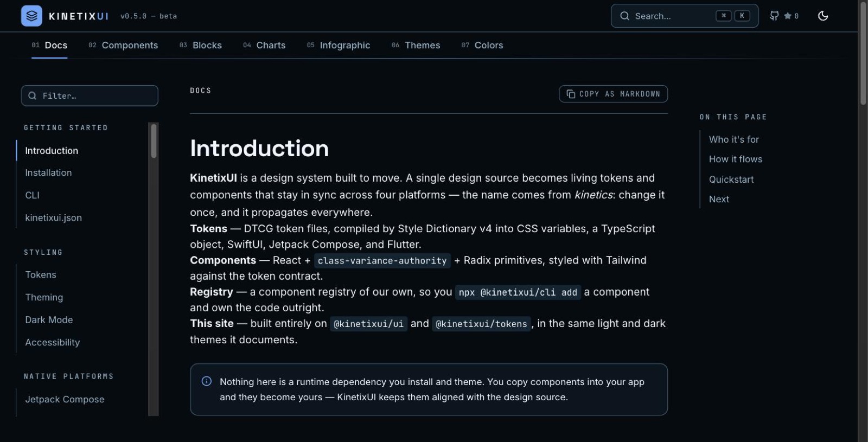Jump to the Who it's for section
Viewport: 868px width, 442px height.
pyautogui.click(x=734, y=139)
